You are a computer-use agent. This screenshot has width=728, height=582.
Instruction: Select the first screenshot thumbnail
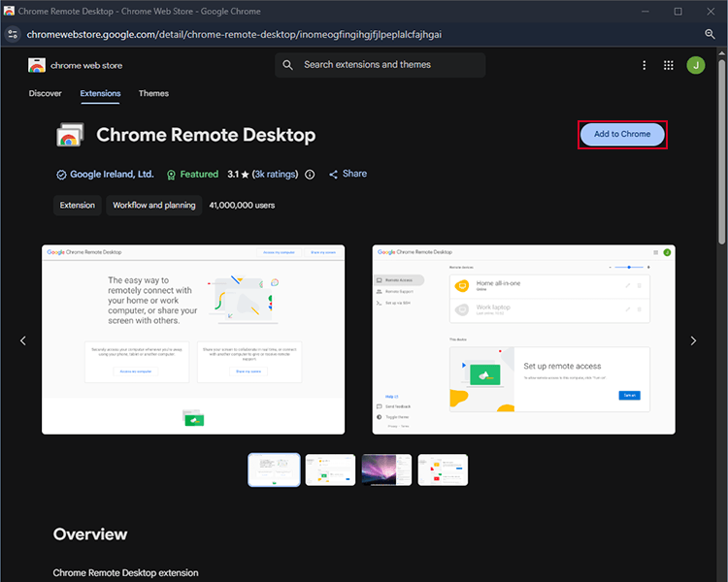coord(274,470)
